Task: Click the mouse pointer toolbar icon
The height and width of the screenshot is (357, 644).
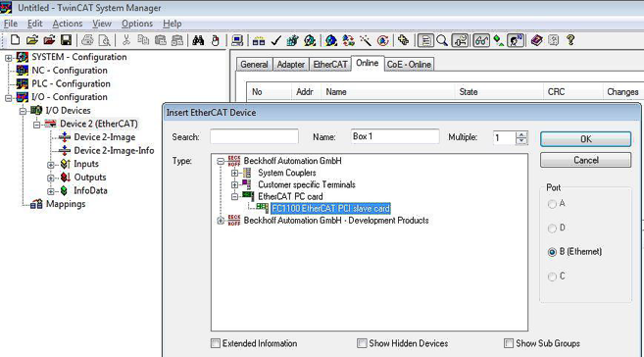Action: click(216, 40)
